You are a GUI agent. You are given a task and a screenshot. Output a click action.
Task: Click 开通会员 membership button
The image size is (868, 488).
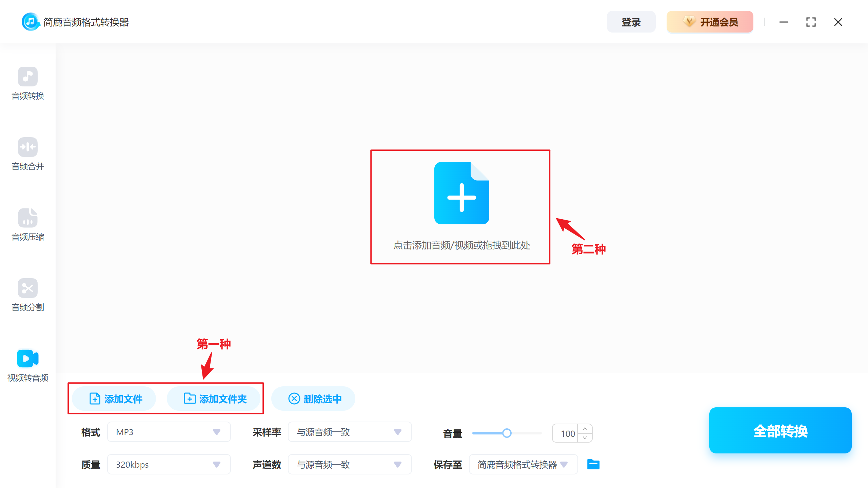[710, 22]
